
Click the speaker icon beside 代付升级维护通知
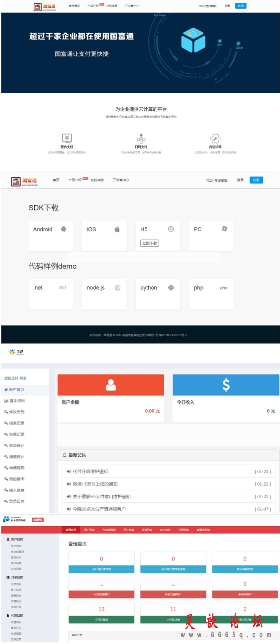[x=69, y=472]
